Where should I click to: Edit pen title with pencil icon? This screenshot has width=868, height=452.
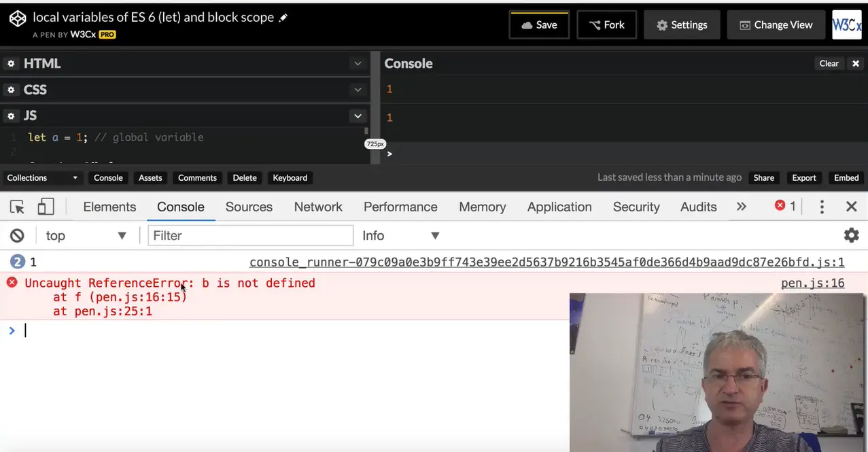tap(283, 18)
